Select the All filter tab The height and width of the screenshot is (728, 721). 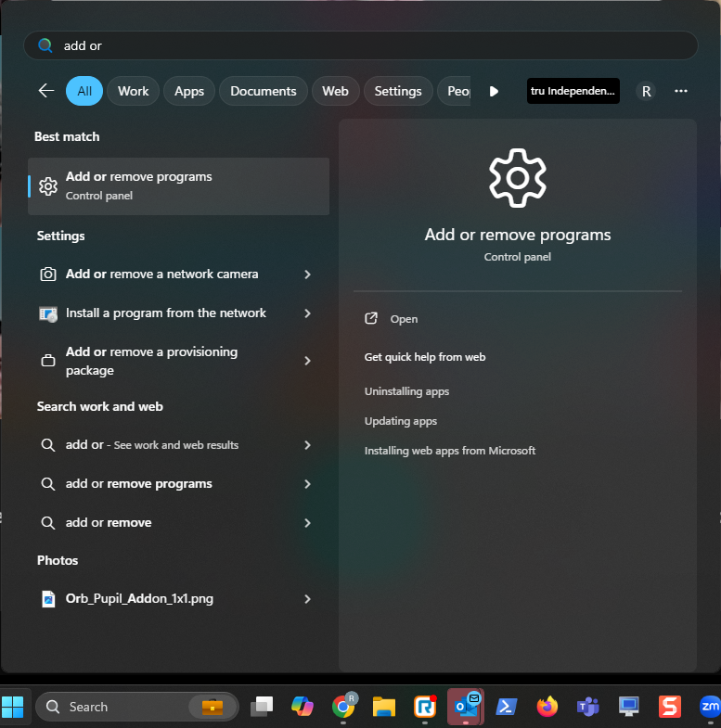point(84,91)
